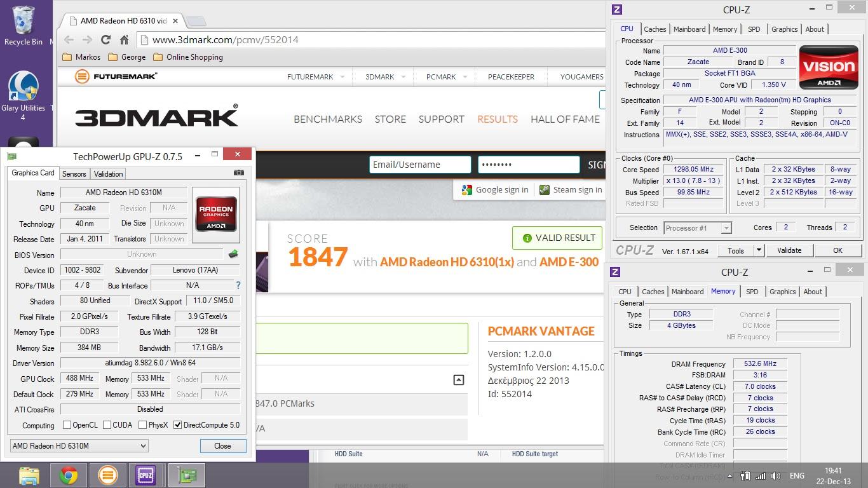Screen dimensions: 868x488
Task: Open the PEACEKEEPER nav link
Action: pyautogui.click(x=511, y=77)
